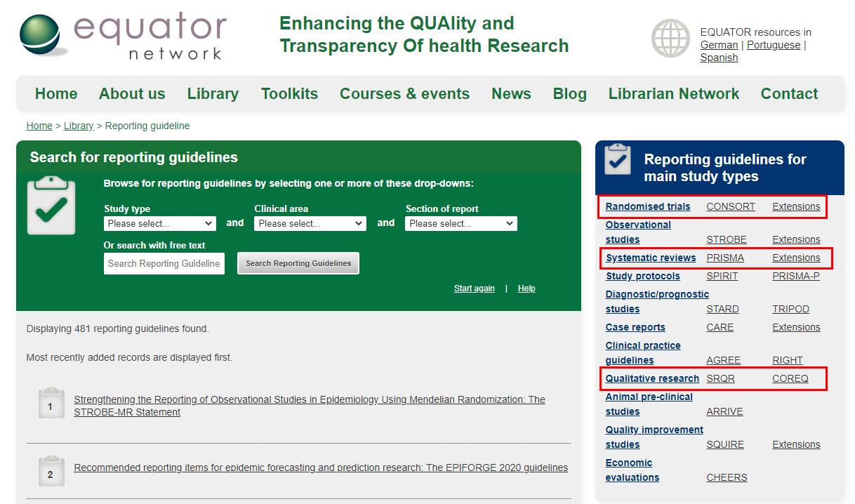Open Randomised trials link
The height and width of the screenshot is (504, 855).
(x=648, y=206)
